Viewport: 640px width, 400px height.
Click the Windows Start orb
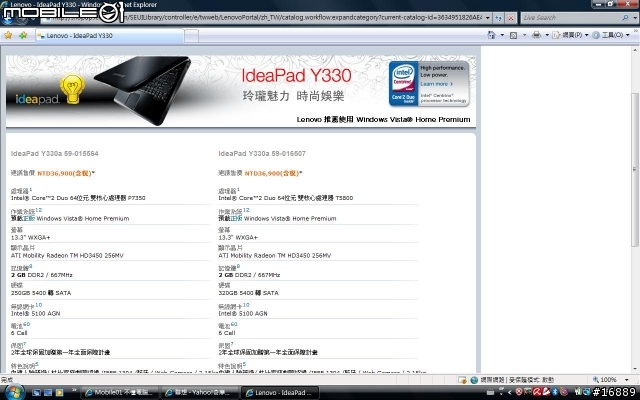coord(14,393)
